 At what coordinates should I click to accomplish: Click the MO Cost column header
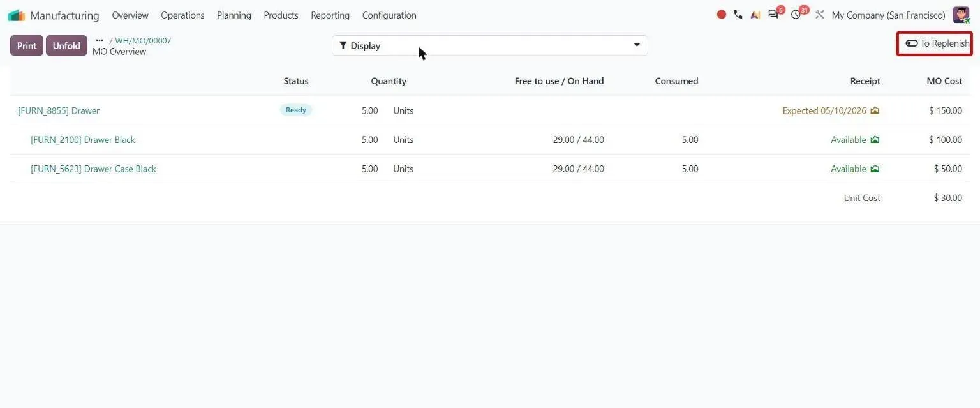pos(944,81)
